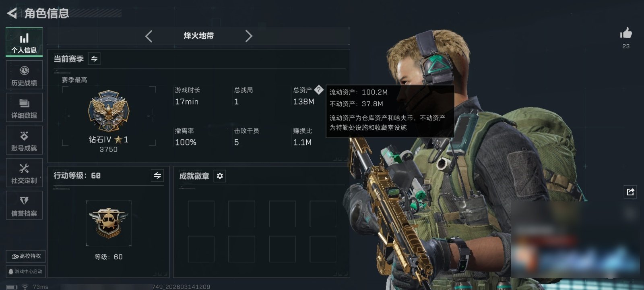The image size is (644, 290).
Task: Like the profile with thumbs-up icon
Action: tap(626, 33)
